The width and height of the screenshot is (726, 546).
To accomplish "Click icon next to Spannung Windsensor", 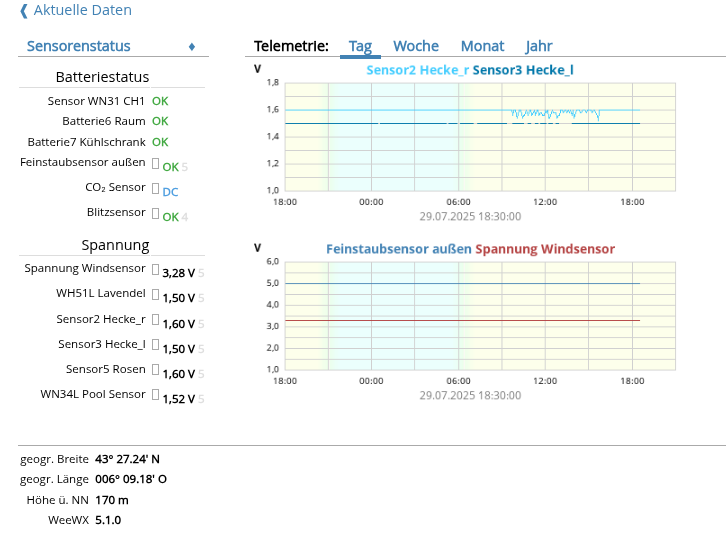I will click(x=155, y=269).
